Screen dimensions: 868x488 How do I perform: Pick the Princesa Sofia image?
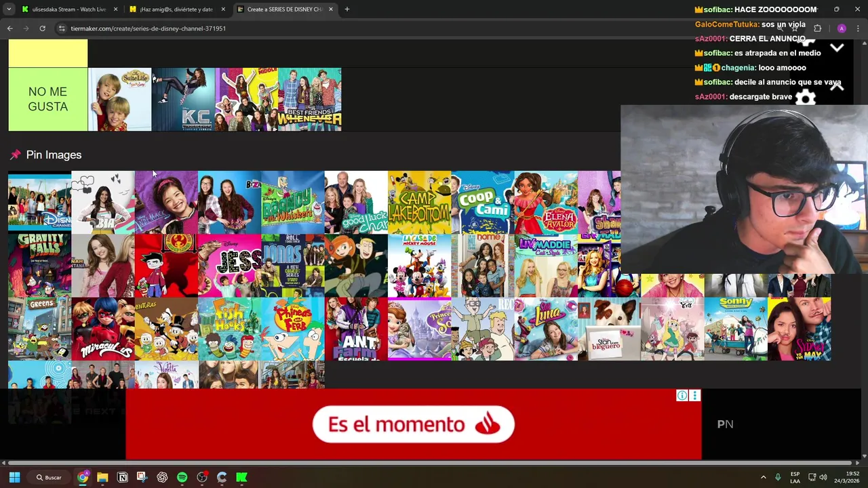(x=420, y=329)
